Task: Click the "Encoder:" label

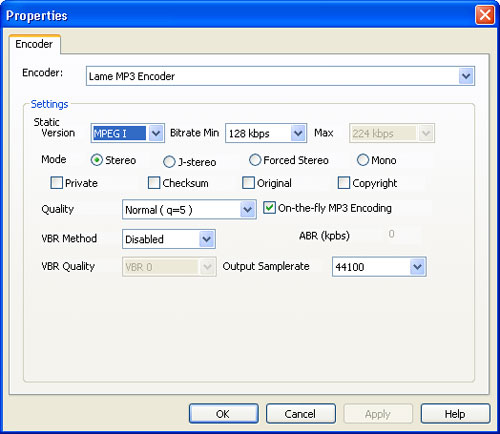Action: click(42, 73)
